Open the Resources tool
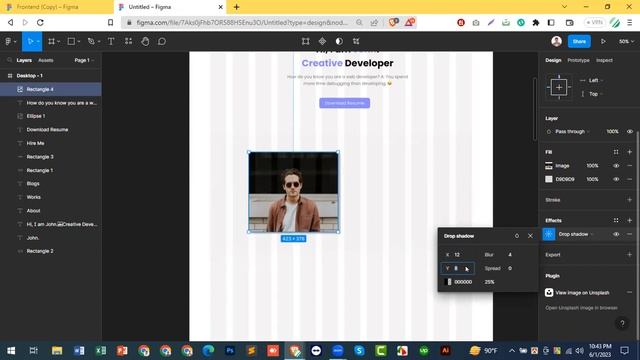The height and width of the screenshot is (360, 640). click(129, 41)
